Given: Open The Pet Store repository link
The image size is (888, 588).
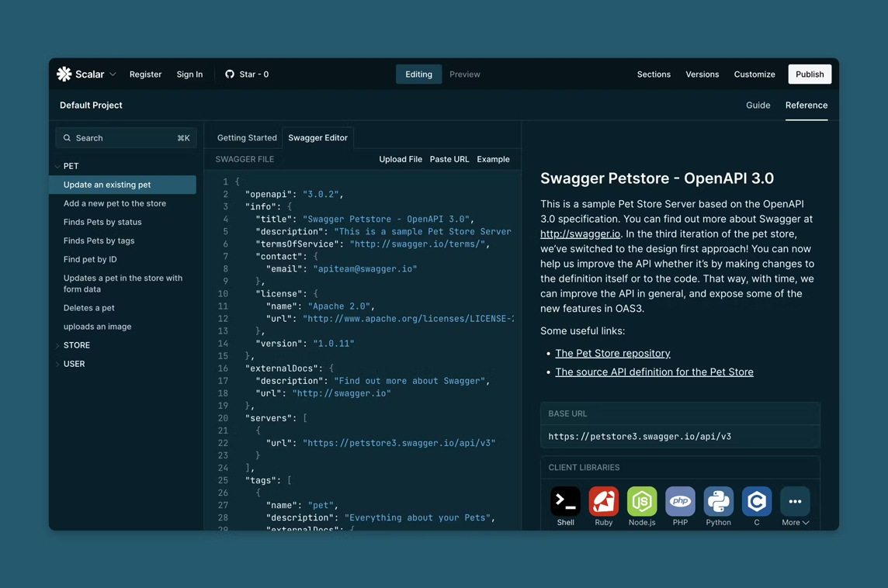Looking at the screenshot, I should [612, 353].
